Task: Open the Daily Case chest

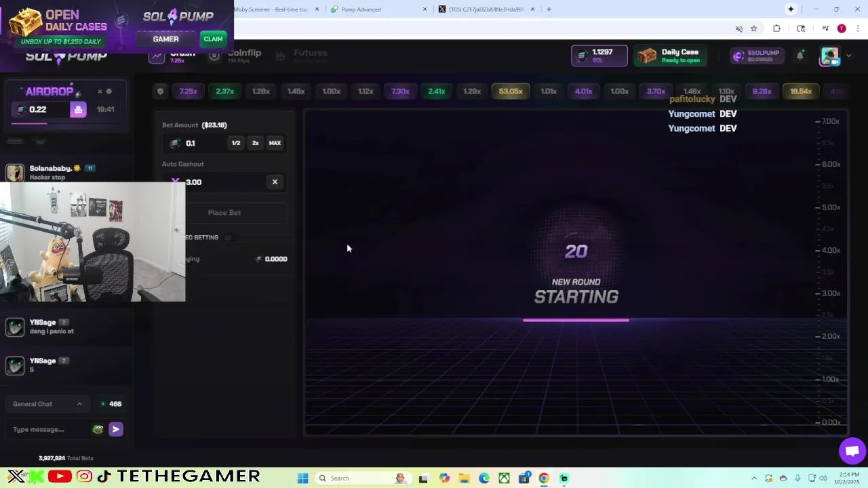Action: [669, 56]
